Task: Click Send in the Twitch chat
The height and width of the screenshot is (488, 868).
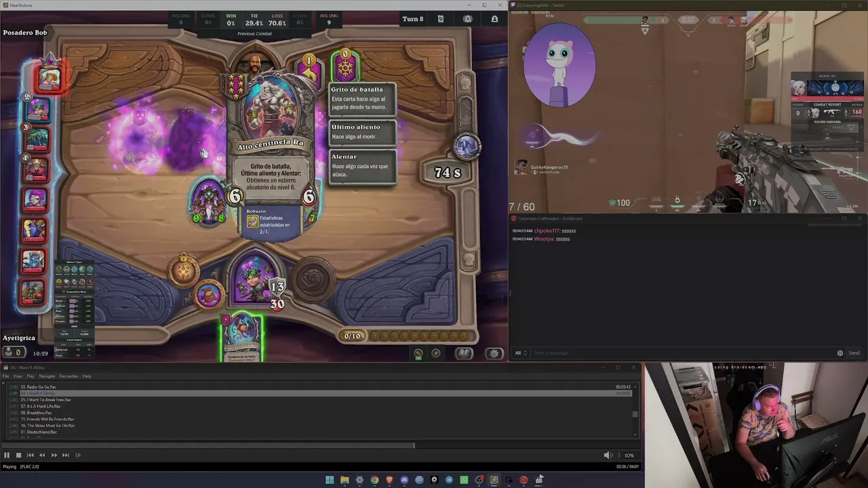Action: click(854, 353)
